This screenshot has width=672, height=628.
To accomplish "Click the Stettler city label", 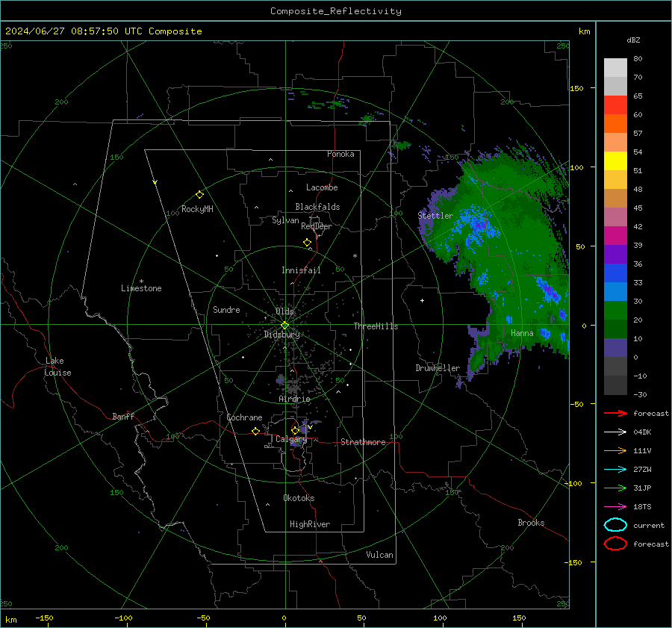I will (x=435, y=216).
